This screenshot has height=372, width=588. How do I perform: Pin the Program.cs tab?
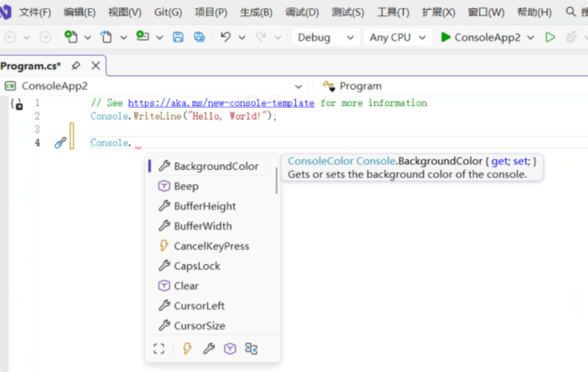point(76,66)
